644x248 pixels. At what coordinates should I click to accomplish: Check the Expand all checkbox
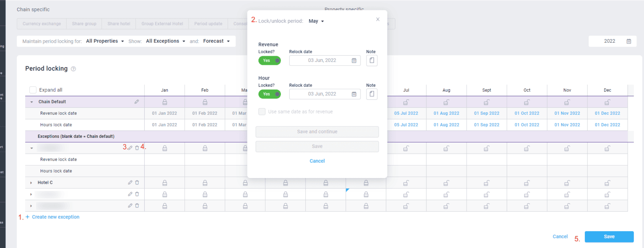click(x=33, y=90)
